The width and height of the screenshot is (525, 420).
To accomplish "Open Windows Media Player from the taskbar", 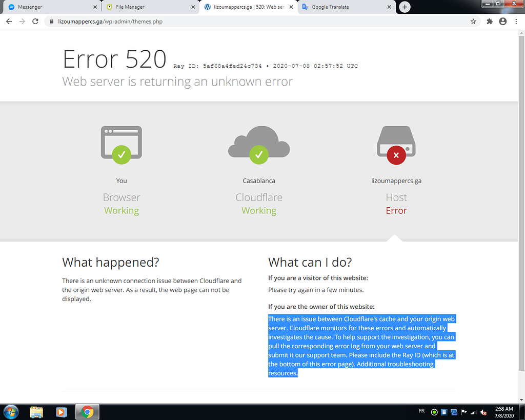I will 62,412.
